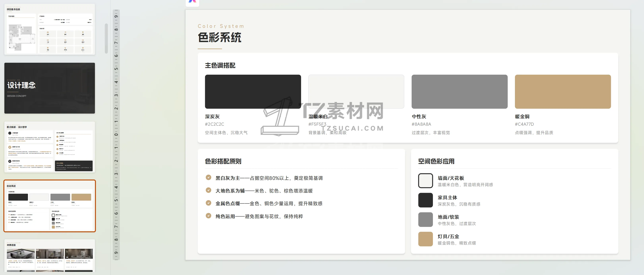Click check icon beside 大地色系为辅

click(208, 190)
